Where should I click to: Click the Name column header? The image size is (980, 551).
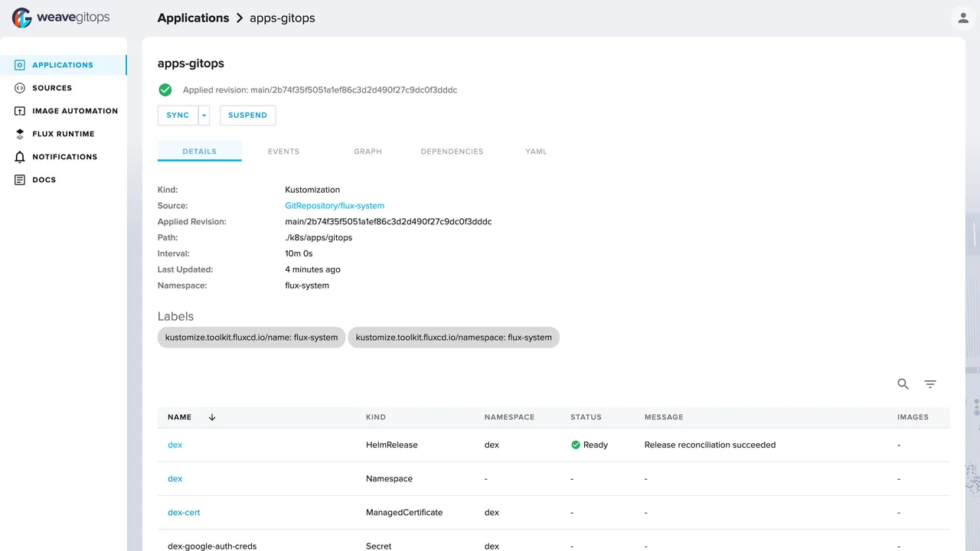coord(179,417)
